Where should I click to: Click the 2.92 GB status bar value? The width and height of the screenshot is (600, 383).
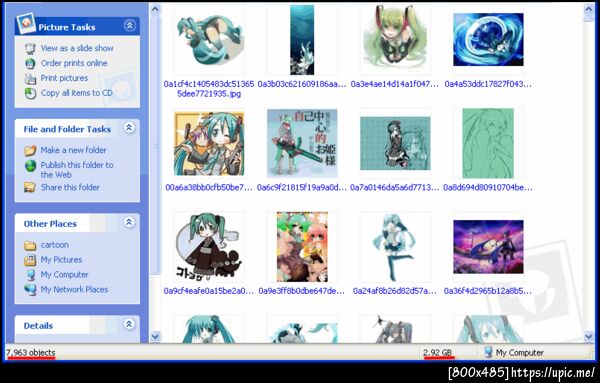point(438,352)
